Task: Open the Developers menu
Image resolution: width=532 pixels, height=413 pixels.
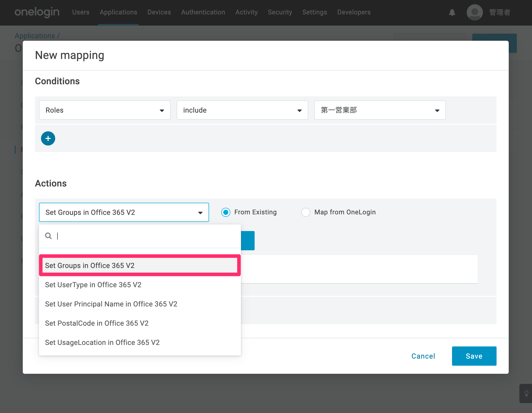Action: 354,12
